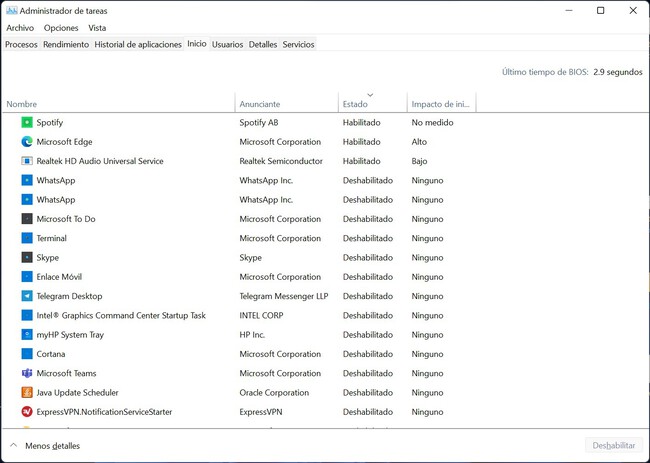Click the Java Update Scheduler icon
The width and height of the screenshot is (650, 463).
tap(27, 393)
